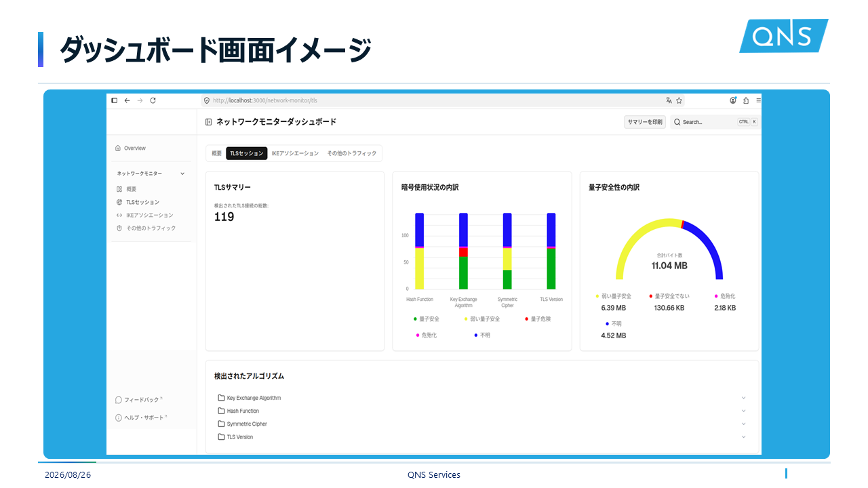This screenshot has height=488, width=868.
Task: Click the blue 不明 bar chart legend
Action: pos(481,335)
